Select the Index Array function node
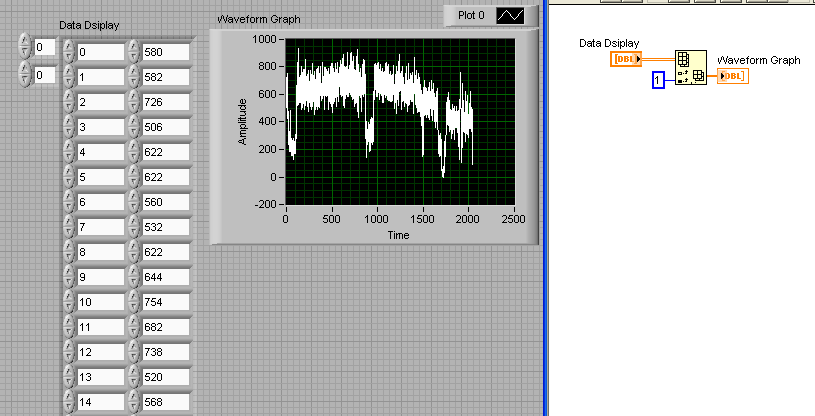The height and width of the screenshot is (416, 815). [691, 68]
